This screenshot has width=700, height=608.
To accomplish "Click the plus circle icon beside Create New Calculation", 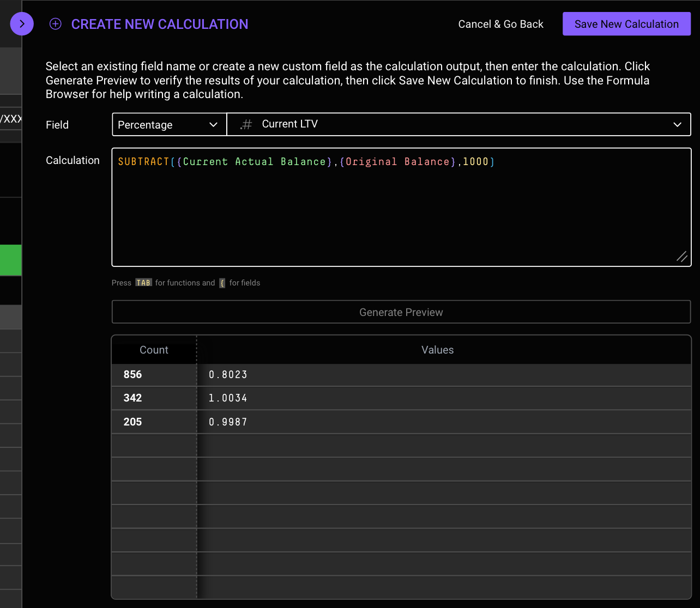I will [55, 24].
